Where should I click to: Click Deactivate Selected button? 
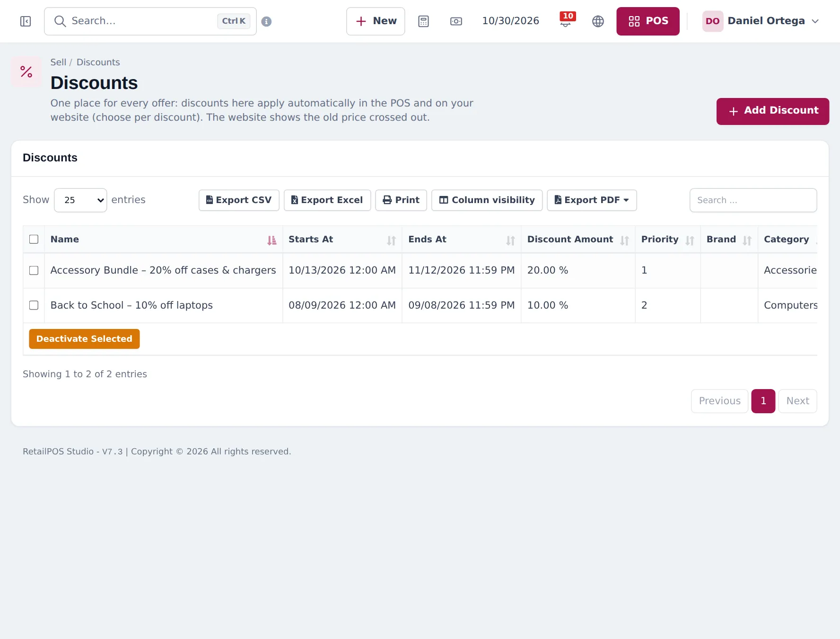[x=84, y=339]
